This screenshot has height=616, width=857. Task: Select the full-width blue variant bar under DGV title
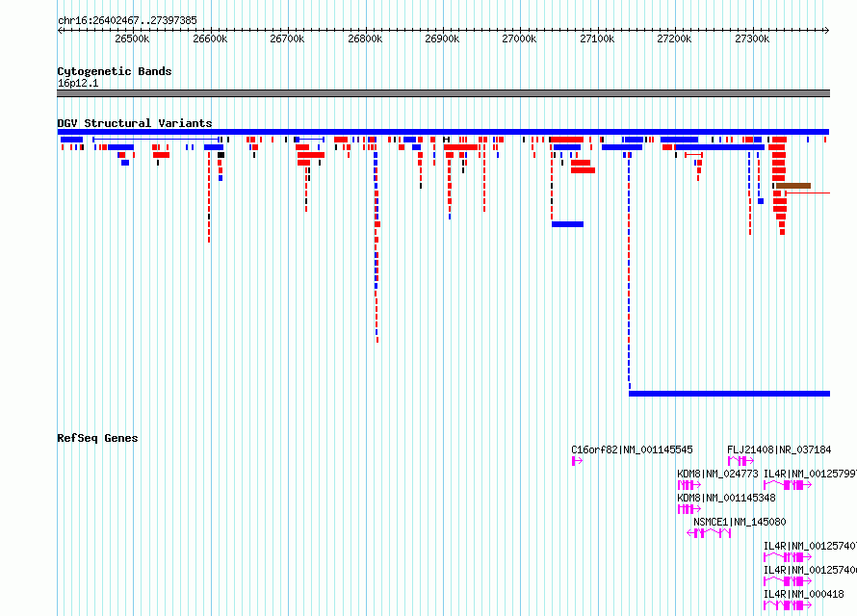(443, 132)
